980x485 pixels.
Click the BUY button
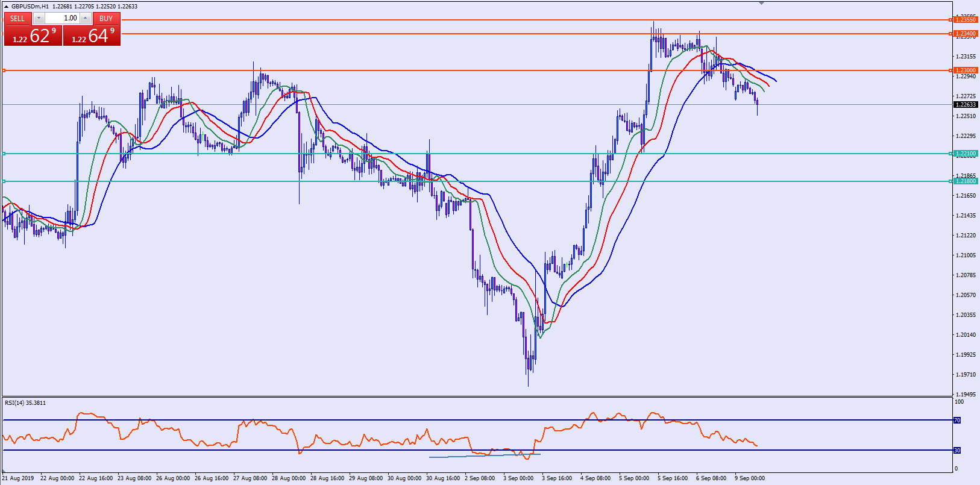[106, 18]
